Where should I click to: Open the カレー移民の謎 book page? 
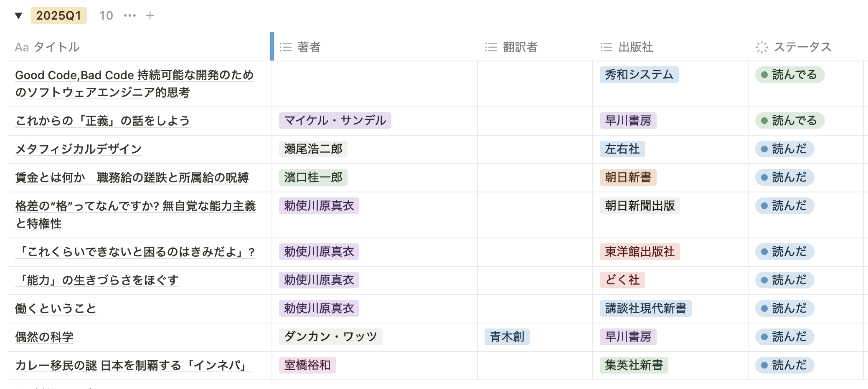pos(133,365)
